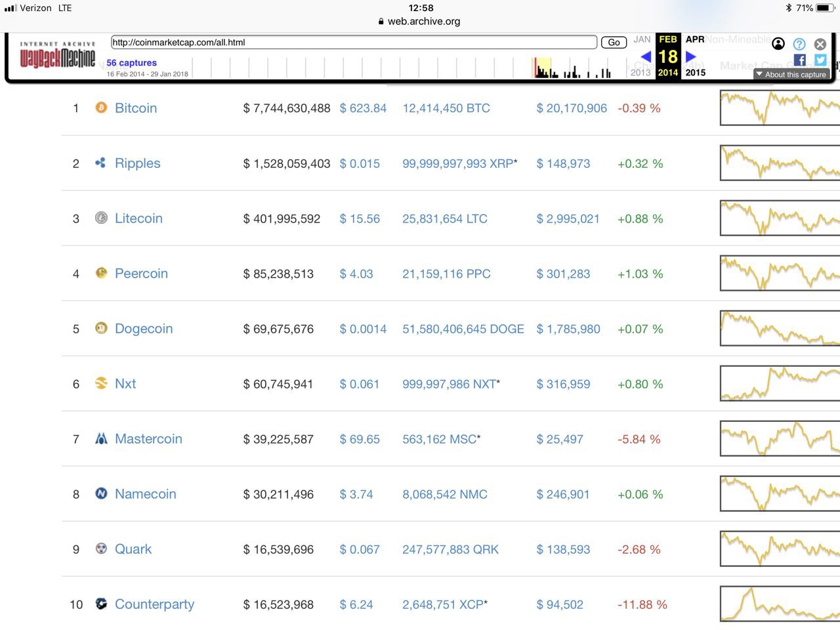Click the Quark logo icon

[101, 549]
